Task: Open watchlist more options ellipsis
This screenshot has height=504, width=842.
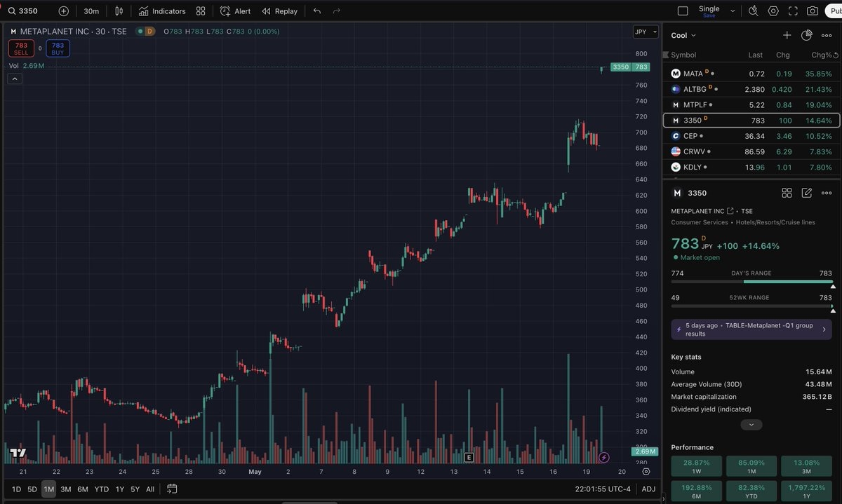Action: coord(827,35)
